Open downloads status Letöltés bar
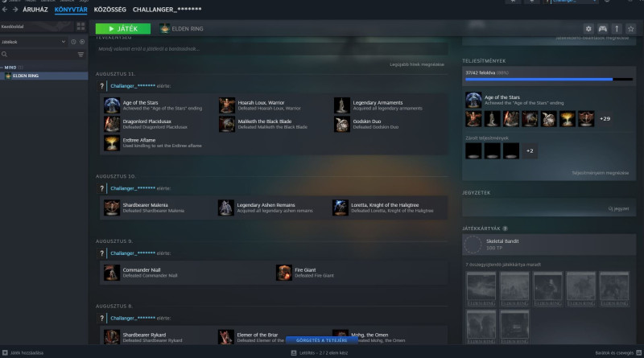This screenshot has height=358, width=644. click(x=320, y=352)
